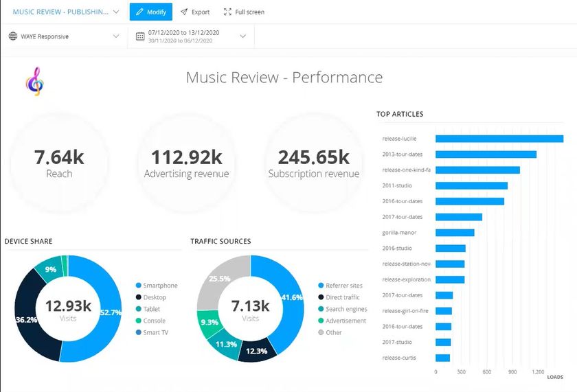This screenshot has width=577, height=392.
Task: Click the Reach 7.64k metric circle
Action: [x=59, y=163]
